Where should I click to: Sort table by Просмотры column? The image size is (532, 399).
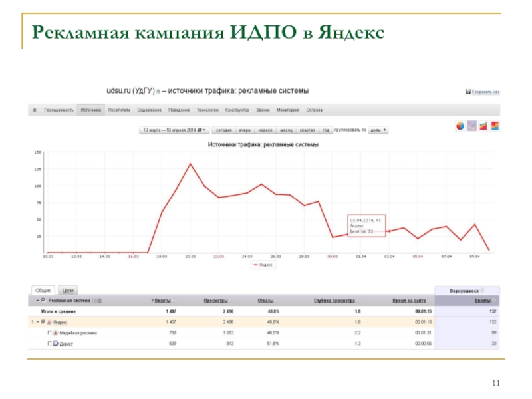tap(215, 301)
